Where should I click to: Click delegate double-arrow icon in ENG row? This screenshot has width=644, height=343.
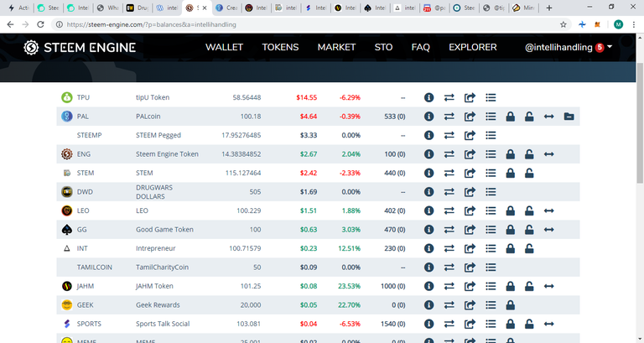(548, 154)
